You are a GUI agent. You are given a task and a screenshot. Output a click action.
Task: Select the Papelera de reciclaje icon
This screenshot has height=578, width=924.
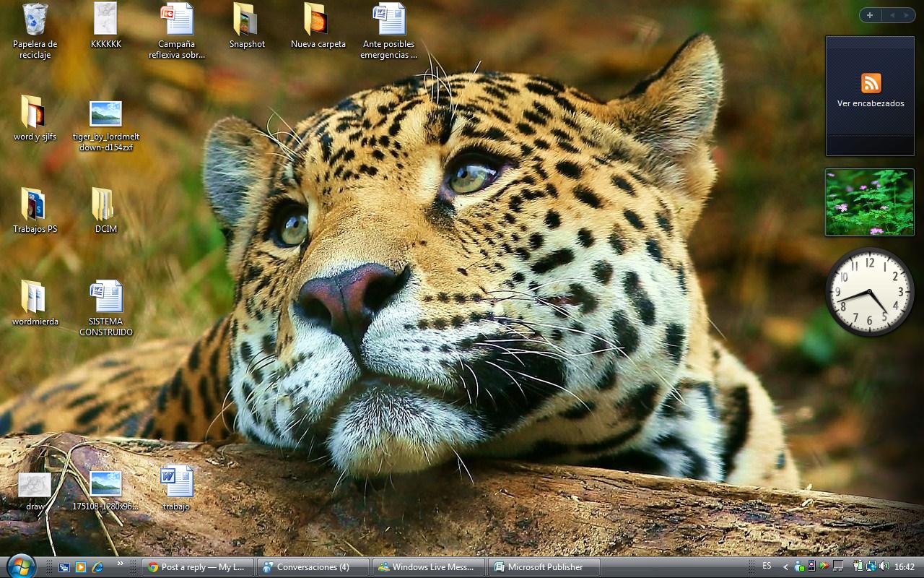pyautogui.click(x=35, y=20)
